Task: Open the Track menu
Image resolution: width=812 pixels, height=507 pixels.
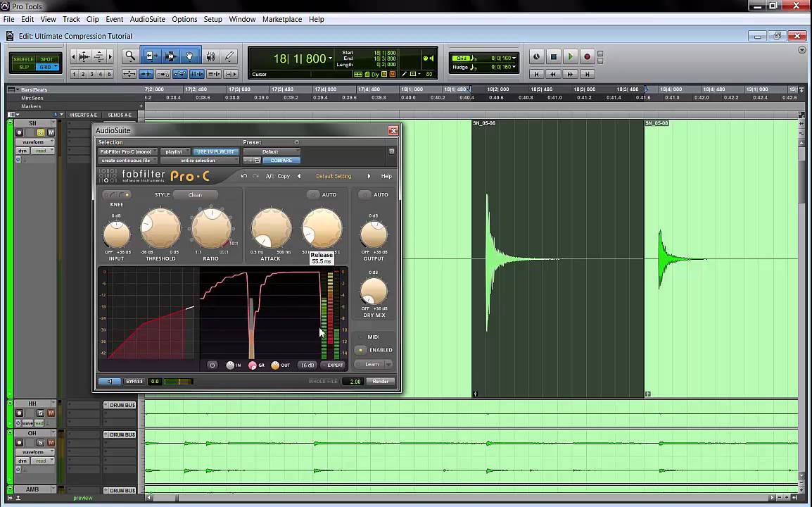Action: click(71, 19)
